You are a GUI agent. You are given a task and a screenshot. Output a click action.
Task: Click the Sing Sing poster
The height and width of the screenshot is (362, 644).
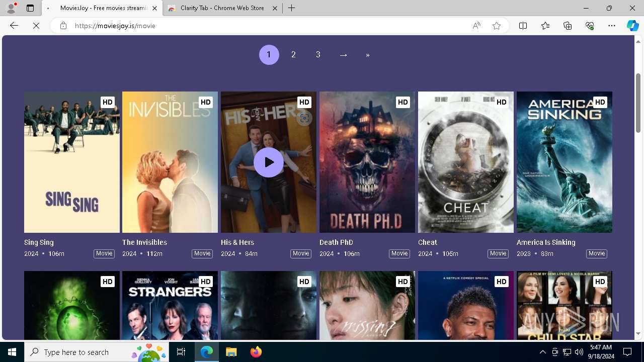72,162
